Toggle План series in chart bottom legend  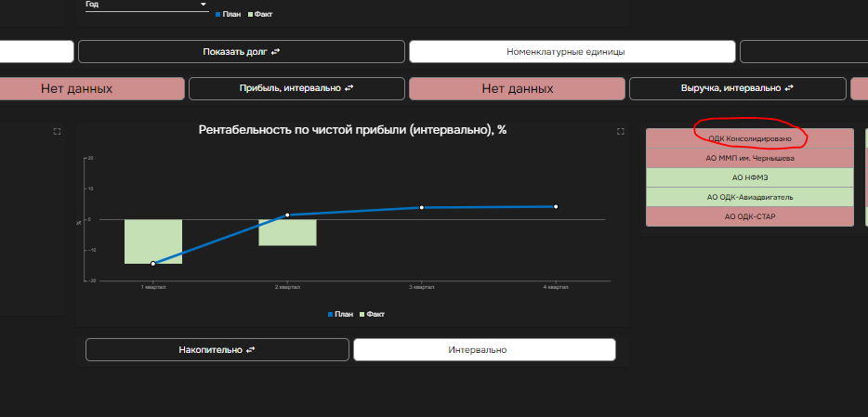[340, 315]
